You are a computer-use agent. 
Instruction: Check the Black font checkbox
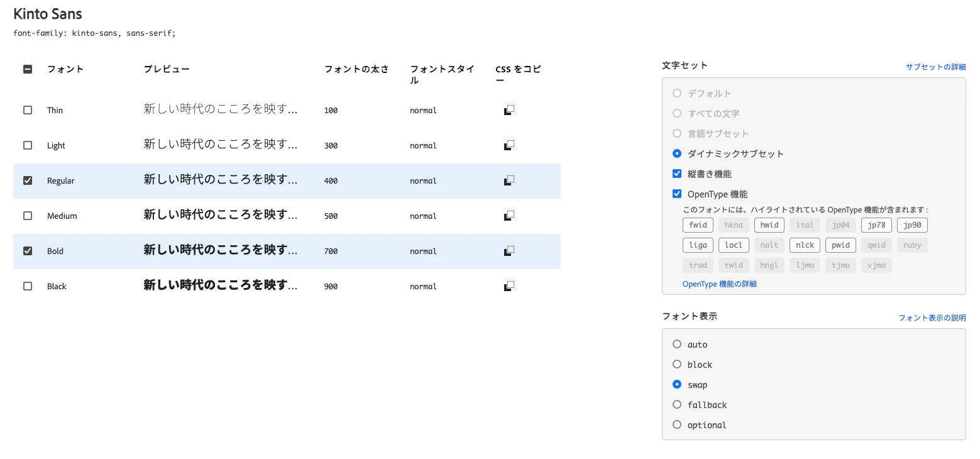pyautogui.click(x=28, y=286)
